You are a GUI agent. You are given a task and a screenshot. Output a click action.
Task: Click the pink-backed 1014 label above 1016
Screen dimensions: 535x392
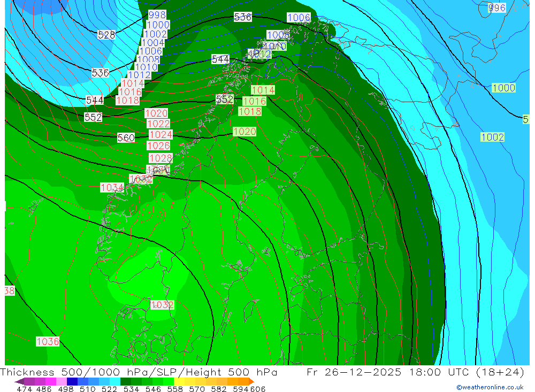coord(133,83)
